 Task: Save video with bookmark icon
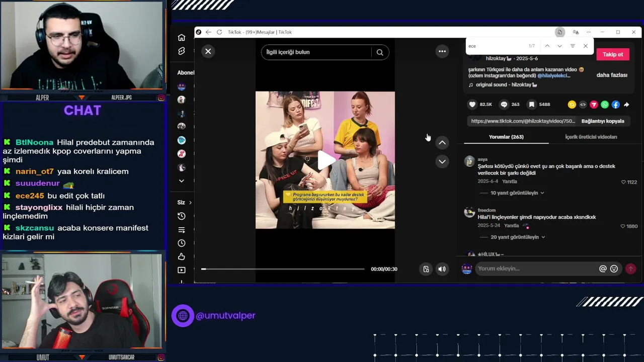531,105
